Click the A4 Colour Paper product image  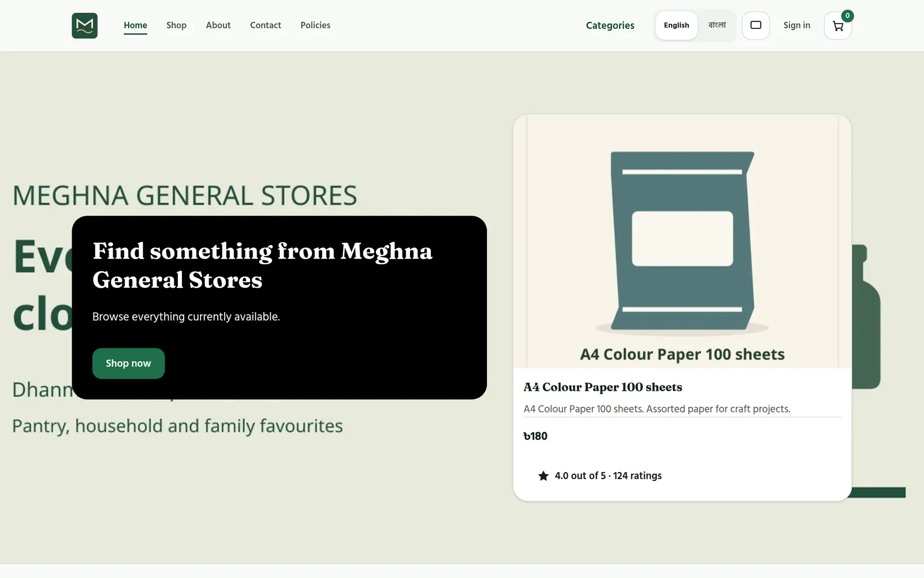tap(682, 241)
